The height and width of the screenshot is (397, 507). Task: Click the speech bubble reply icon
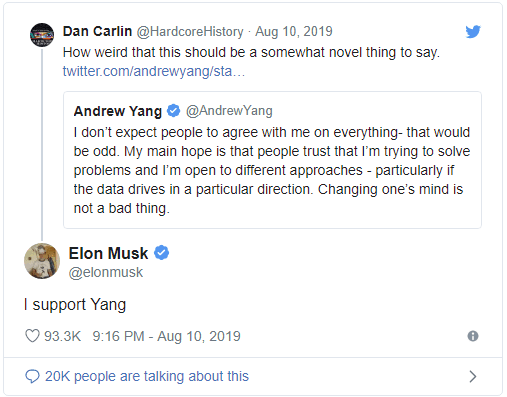(32, 376)
